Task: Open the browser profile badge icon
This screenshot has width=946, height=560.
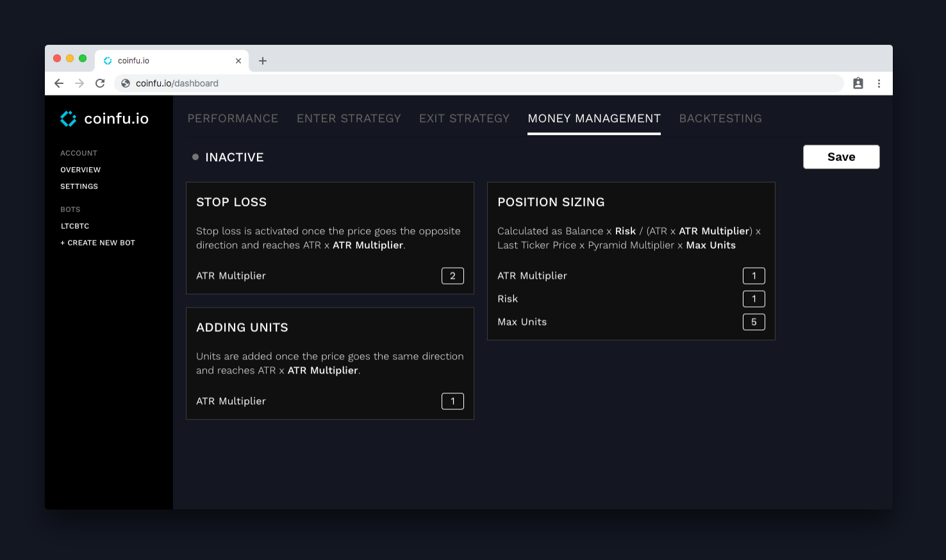Action: point(858,83)
